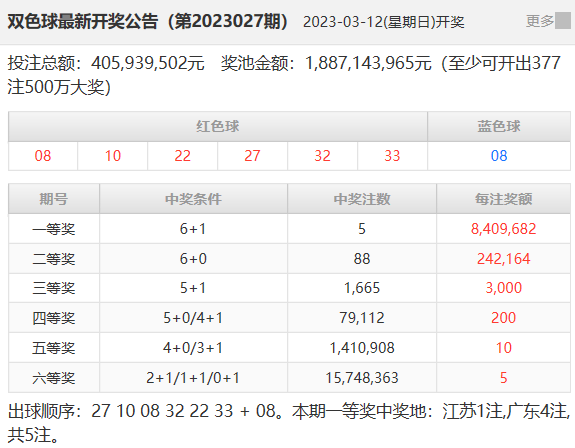This screenshot has height=448, width=575.
Task: Click the 4+0/3+1 condition cell
Action: tap(193, 348)
